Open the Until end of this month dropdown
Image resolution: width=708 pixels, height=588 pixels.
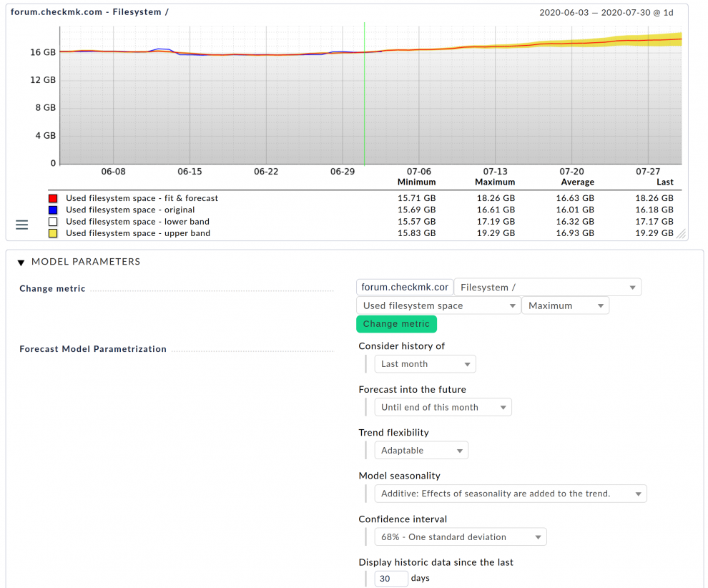click(x=443, y=407)
